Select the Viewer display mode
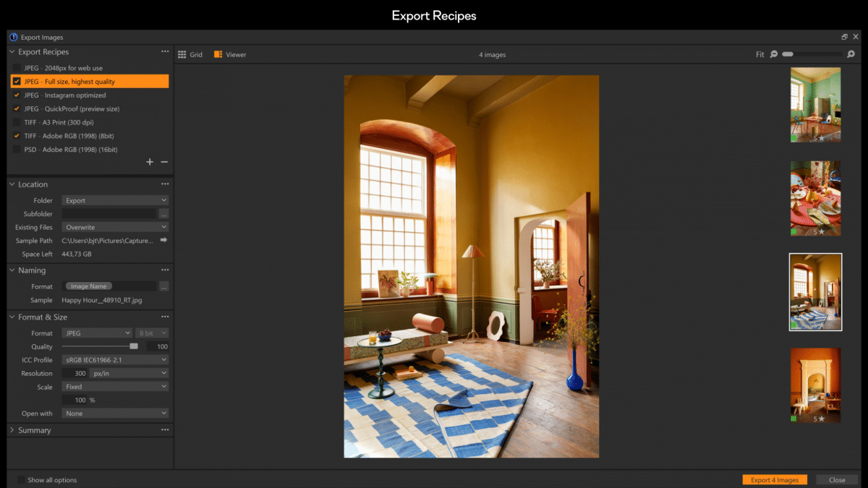This screenshot has height=488, width=868. point(229,53)
